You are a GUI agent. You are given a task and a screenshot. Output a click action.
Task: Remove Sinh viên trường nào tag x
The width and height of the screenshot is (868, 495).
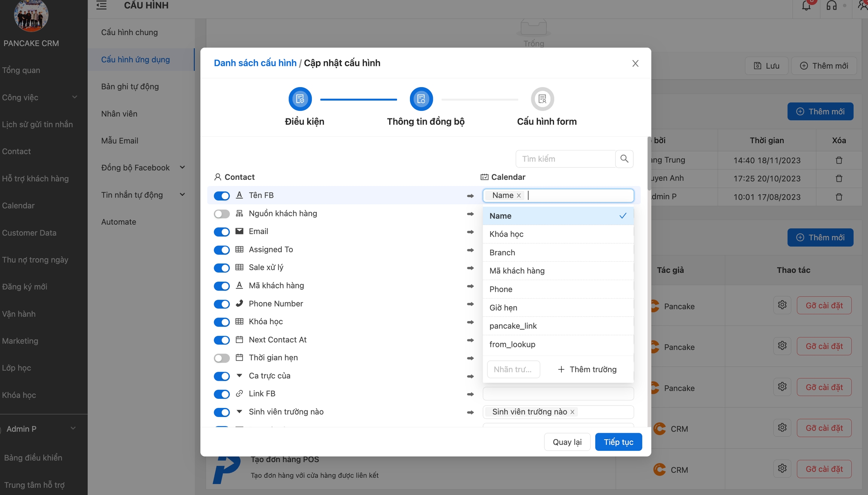point(572,412)
